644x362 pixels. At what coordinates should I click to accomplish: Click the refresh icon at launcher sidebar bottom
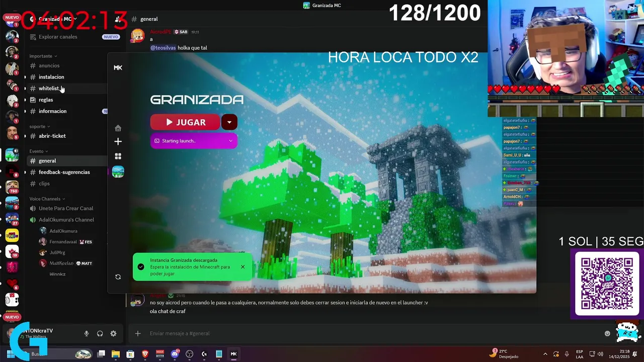pos(118,277)
